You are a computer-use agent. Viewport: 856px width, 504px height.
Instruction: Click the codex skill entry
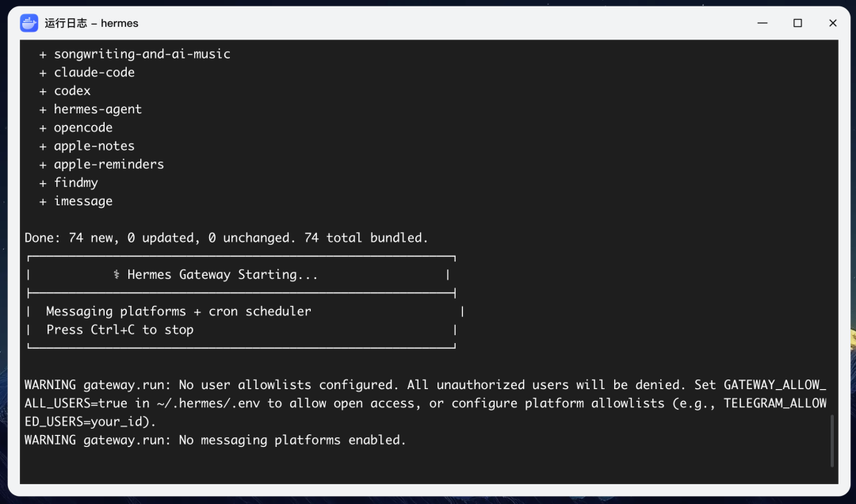pyautogui.click(x=72, y=90)
